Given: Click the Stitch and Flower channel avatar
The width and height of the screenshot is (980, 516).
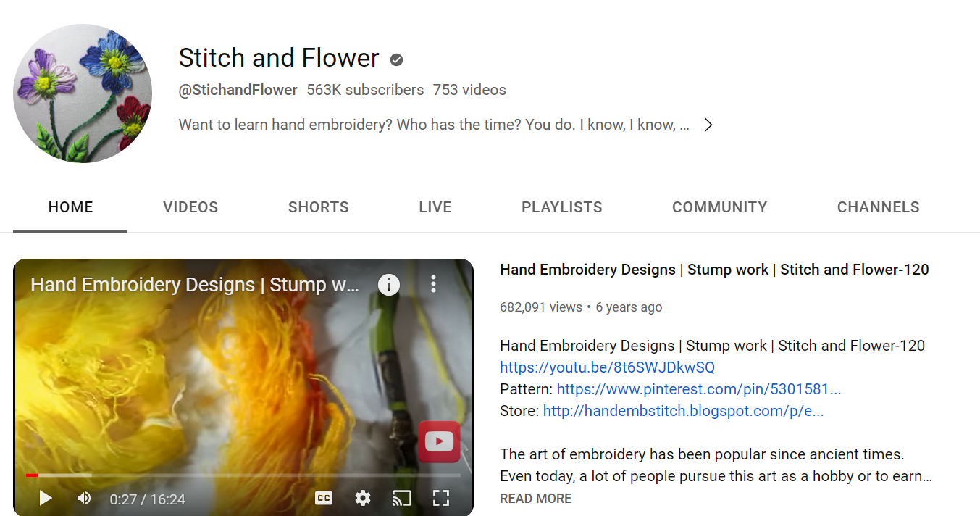Looking at the screenshot, I should [x=83, y=93].
